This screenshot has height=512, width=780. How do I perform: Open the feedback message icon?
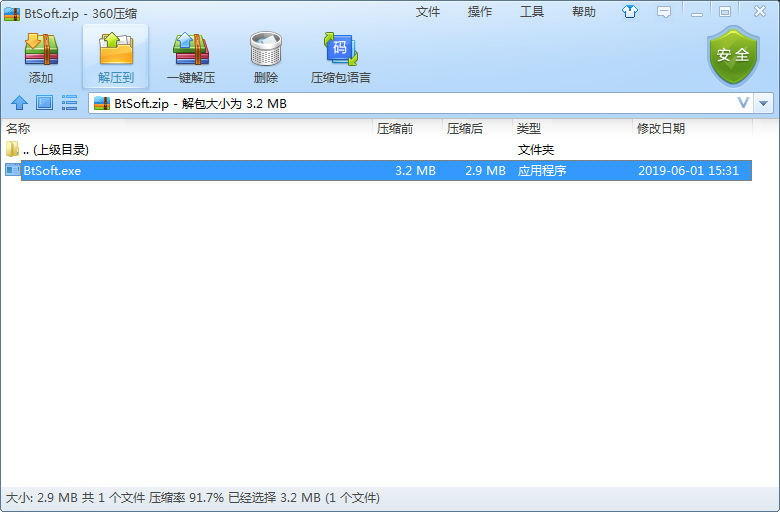pos(664,12)
